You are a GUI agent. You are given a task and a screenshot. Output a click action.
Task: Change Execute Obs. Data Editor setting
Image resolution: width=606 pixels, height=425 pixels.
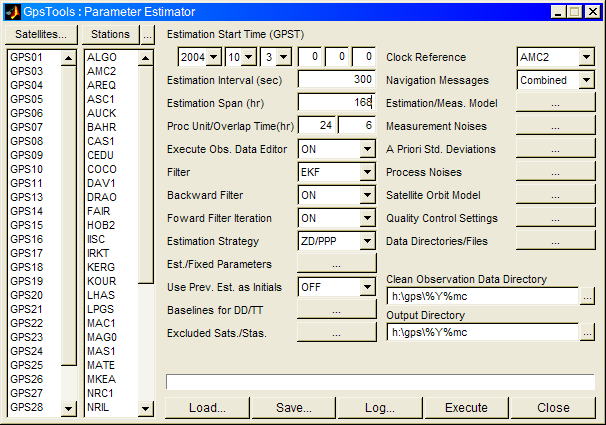click(x=367, y=149)
